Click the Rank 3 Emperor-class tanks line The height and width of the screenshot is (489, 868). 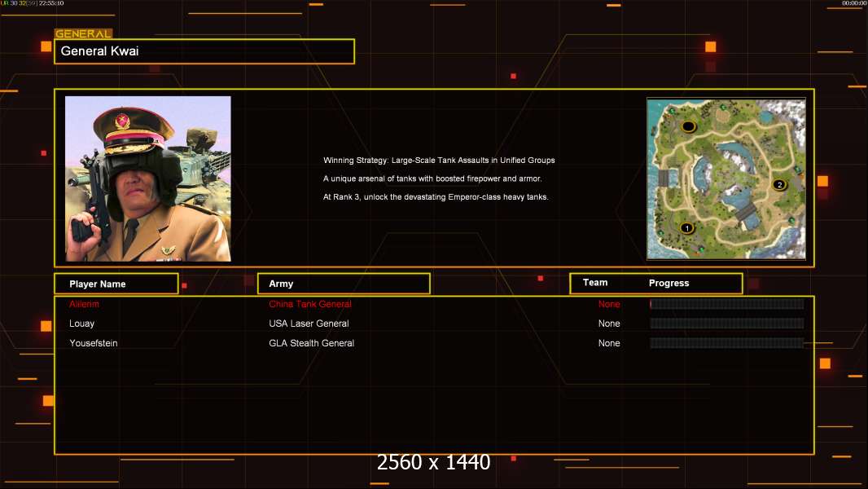[x=436, y=196]
